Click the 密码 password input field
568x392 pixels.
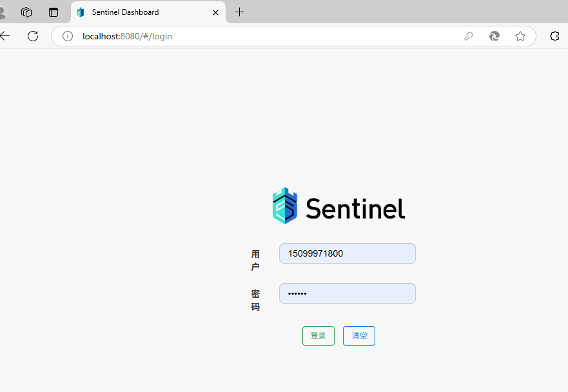coord(348,293)
